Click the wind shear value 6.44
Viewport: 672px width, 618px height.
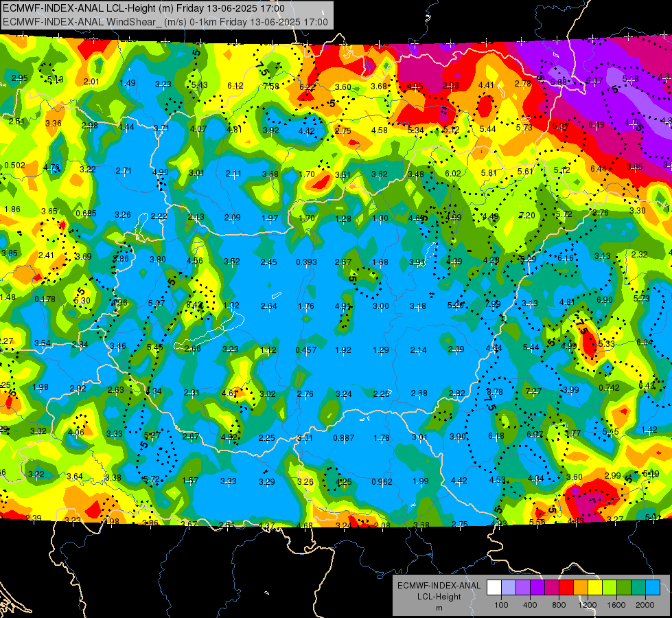599,169
